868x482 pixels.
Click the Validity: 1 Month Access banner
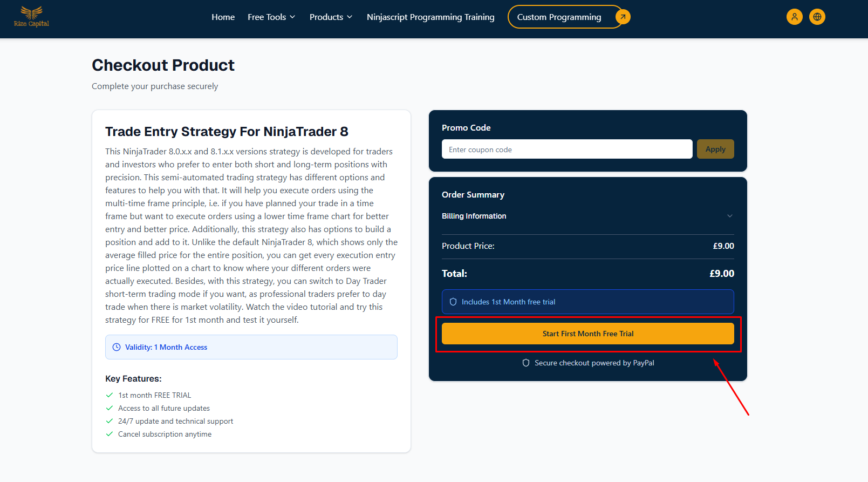[251, 347]
